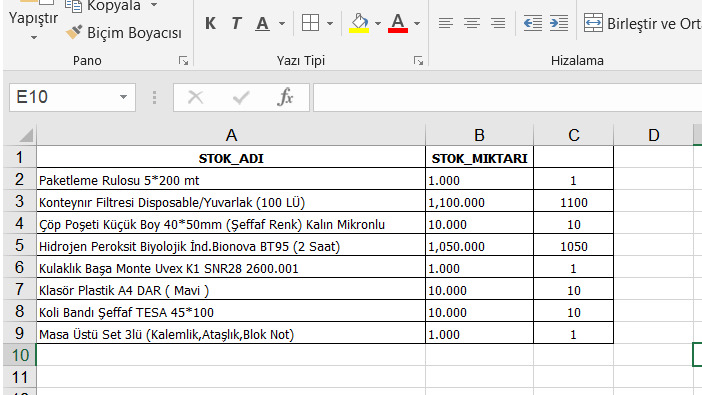The image size is (702, 395).
Task: Open the Kopyala dropdown arrow
Action: (154, 5)
